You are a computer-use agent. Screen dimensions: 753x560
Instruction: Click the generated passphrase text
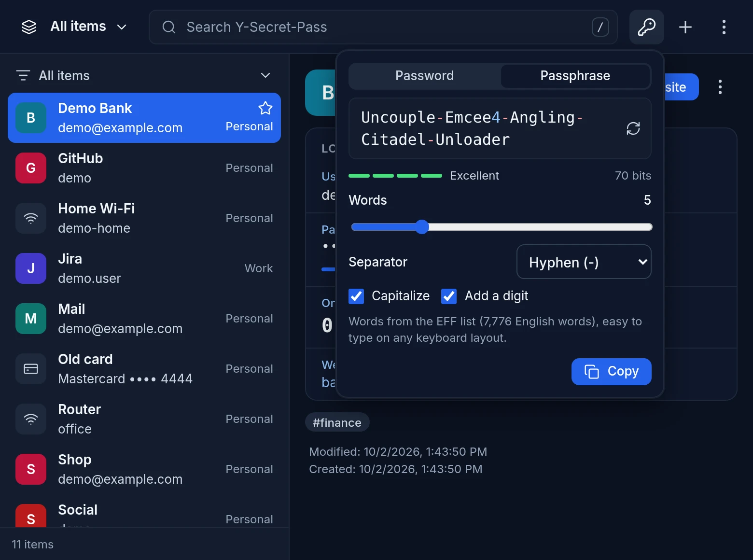pos(472,128)
